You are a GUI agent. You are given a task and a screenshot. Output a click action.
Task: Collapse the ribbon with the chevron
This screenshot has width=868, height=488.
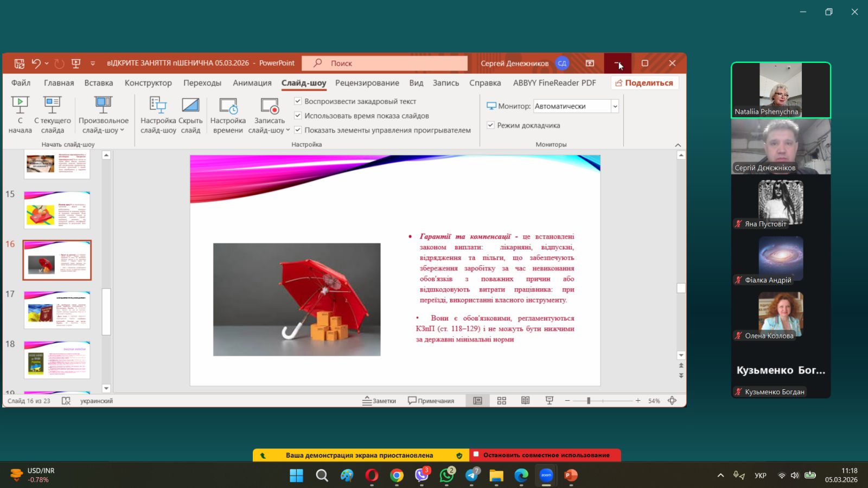(x=678, y=145)
